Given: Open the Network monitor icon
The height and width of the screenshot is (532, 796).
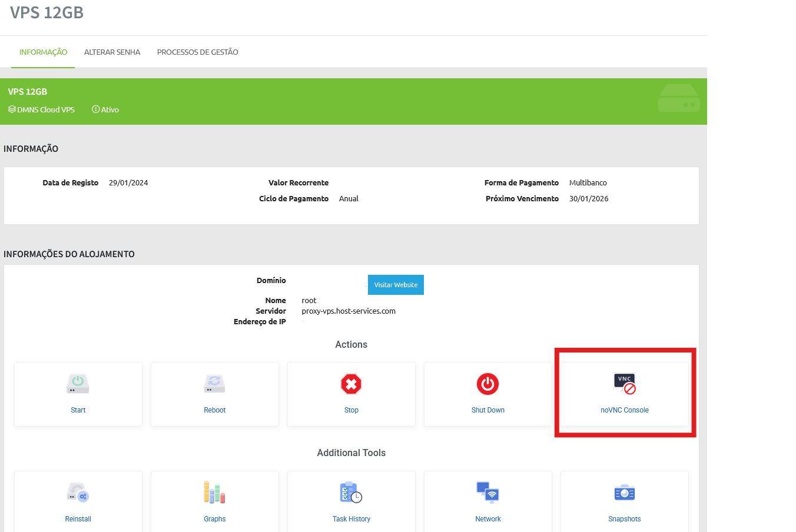Looking at the screenshot, I should [487, 493].
